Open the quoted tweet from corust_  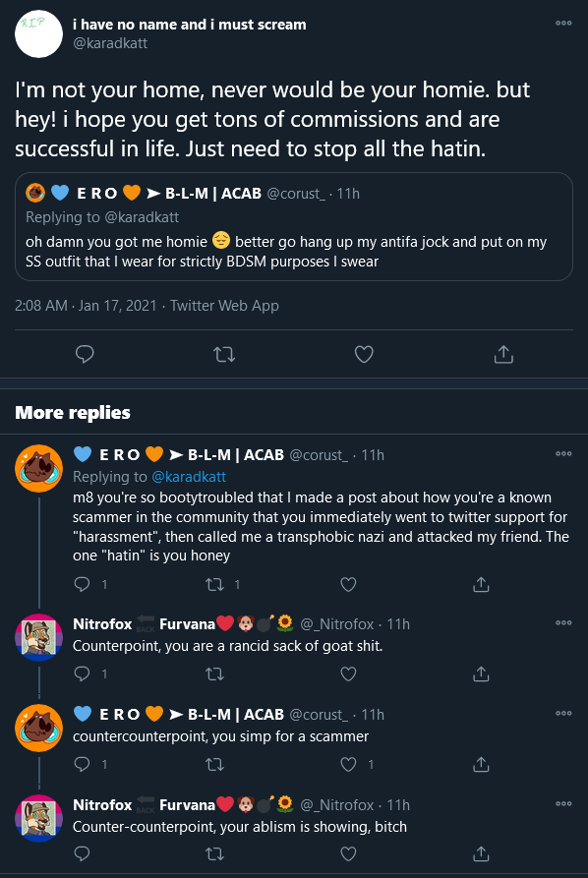[293, 226]
